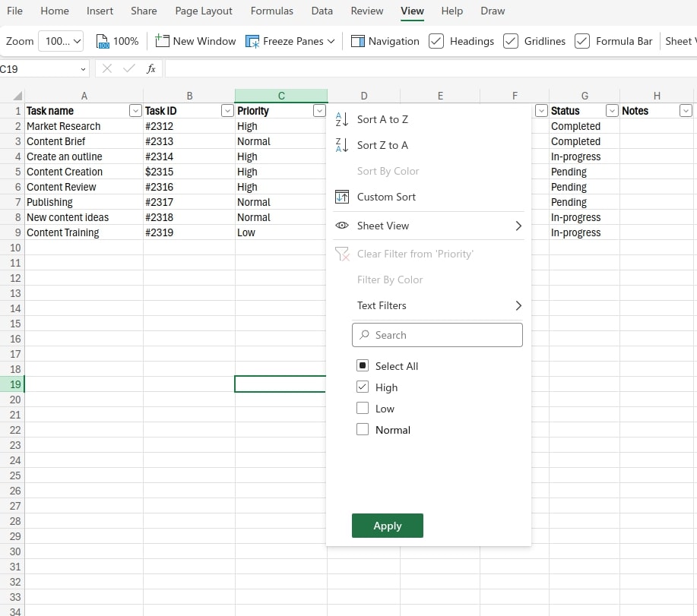
Task: Switch to the Draw tab
Action: 493,11
